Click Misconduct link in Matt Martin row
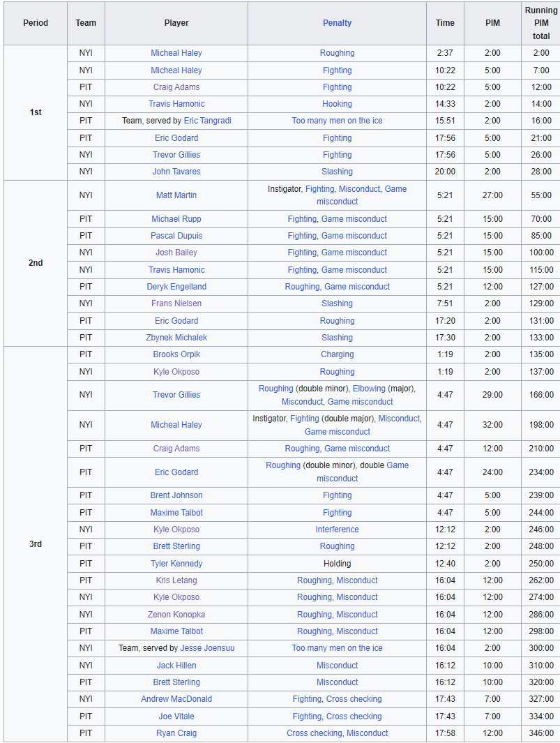 [x=359, y=189]
